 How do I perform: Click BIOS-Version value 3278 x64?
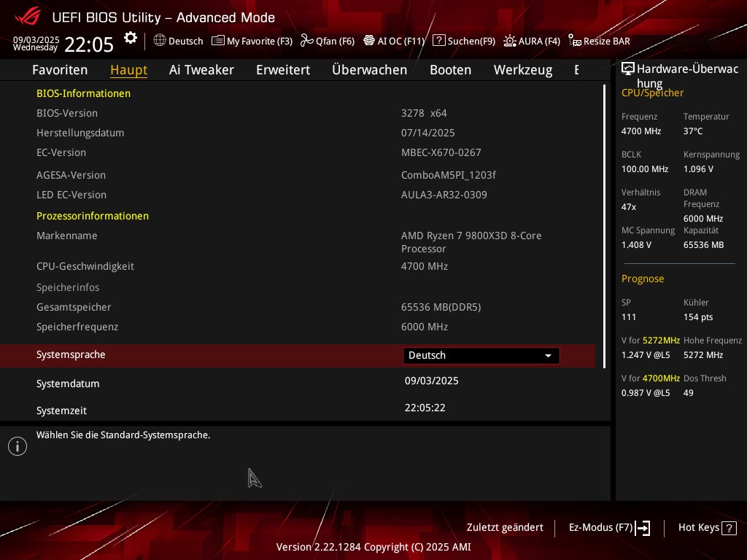[x=424, y=113]
